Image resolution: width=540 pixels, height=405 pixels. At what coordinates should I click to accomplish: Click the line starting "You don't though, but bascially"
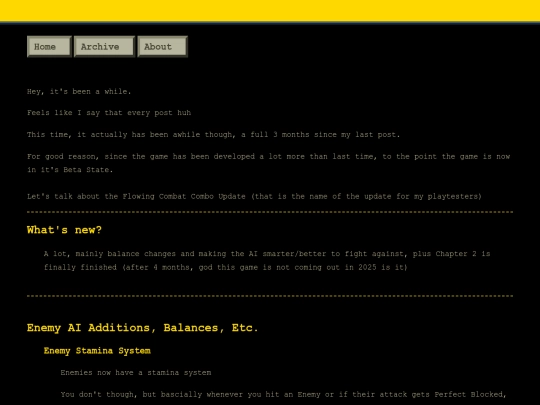[x=283, y=395]
